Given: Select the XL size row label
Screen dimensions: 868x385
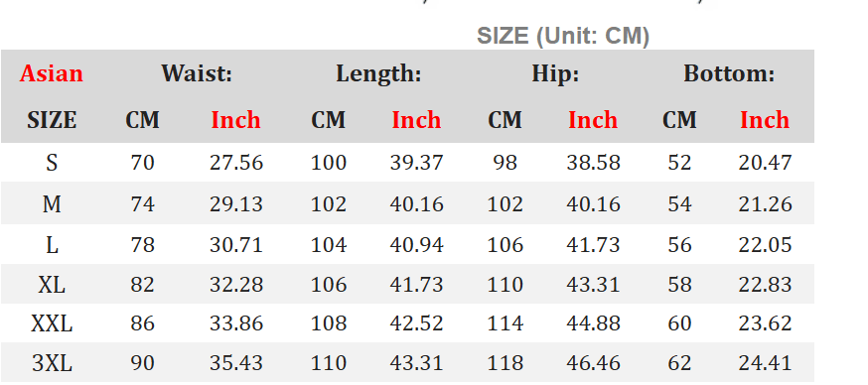Looking at the screenshot, I should click(52, 285).
